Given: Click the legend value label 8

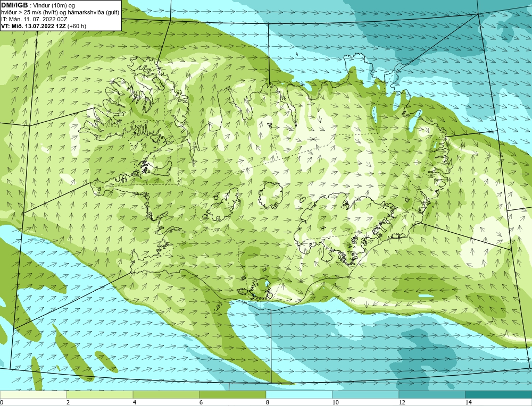Looking at the screenshot, I should point(268,402).
